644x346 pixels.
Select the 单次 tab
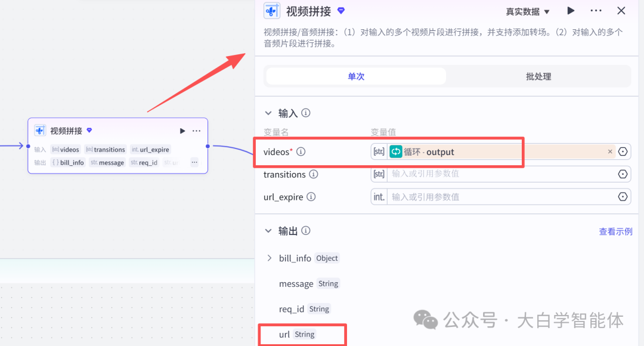[355, 76]
